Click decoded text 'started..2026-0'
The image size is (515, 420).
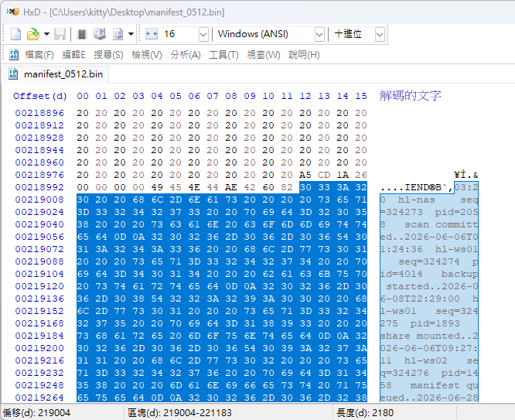coord(432,286)
